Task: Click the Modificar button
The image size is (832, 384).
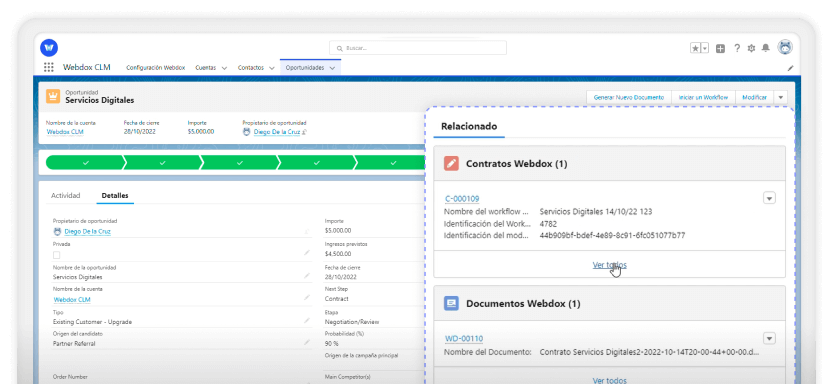Action: [x=755, y=98]
